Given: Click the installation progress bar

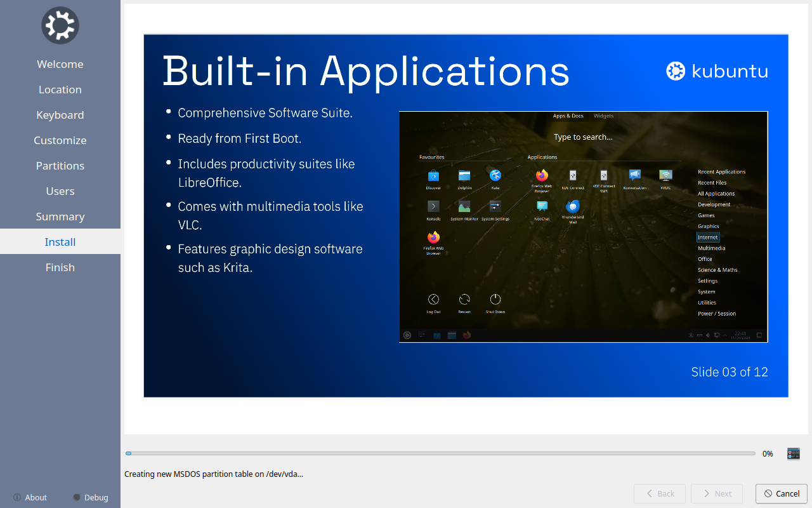Looking at the screenshot, I should pyautogui.click(x=440, y=453).
